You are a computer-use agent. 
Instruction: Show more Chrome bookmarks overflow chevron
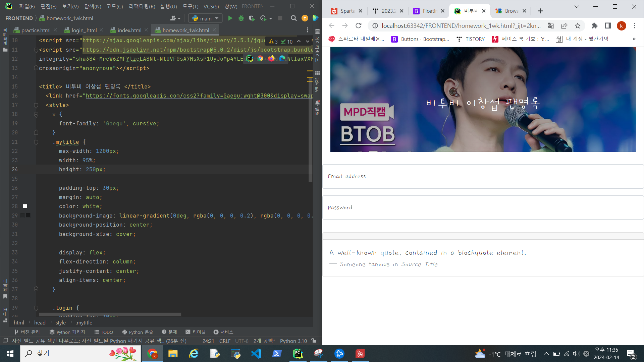634,39
